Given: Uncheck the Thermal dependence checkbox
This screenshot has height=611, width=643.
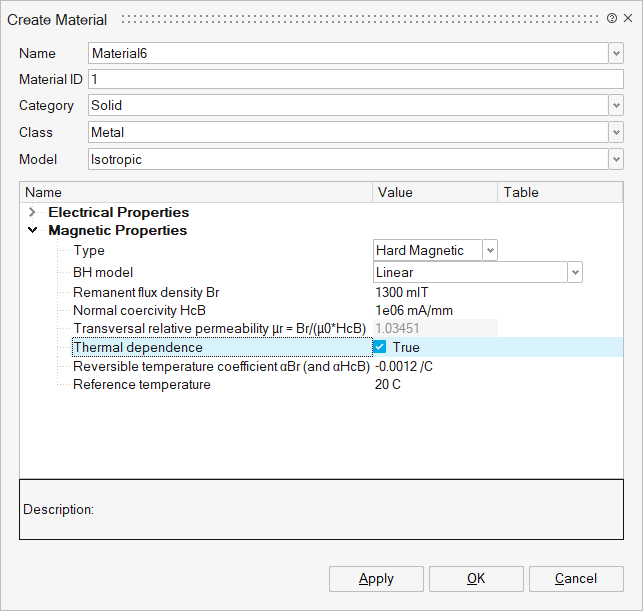Looking at the screenshot, I should coord(380,347).
